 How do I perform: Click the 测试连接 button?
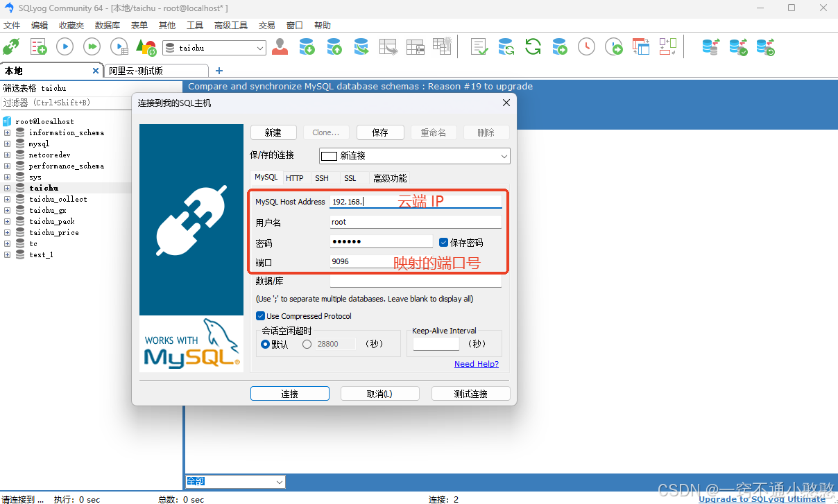pos(471,394)
